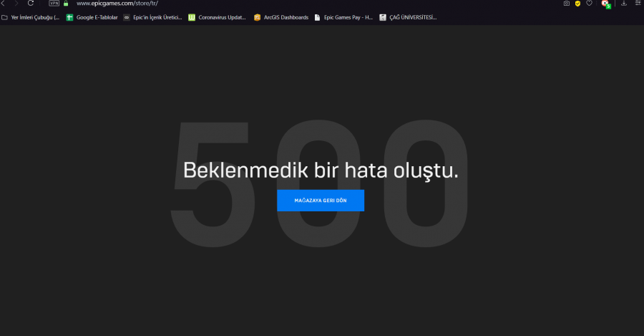Open the ArcGIS Dashboards bookmark
The width and height of the screenshot is (644, 336).
(281, 17)
